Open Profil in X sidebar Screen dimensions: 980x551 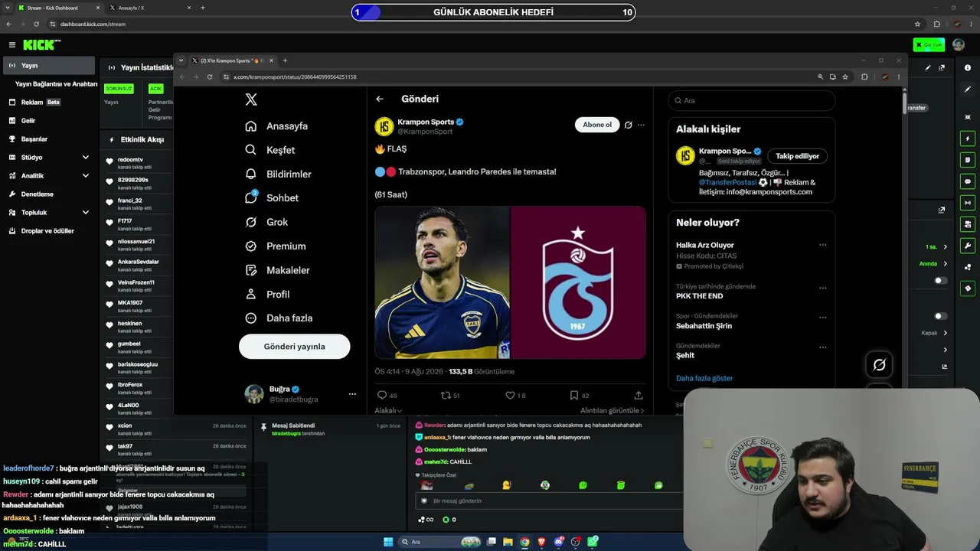[267, 295]
